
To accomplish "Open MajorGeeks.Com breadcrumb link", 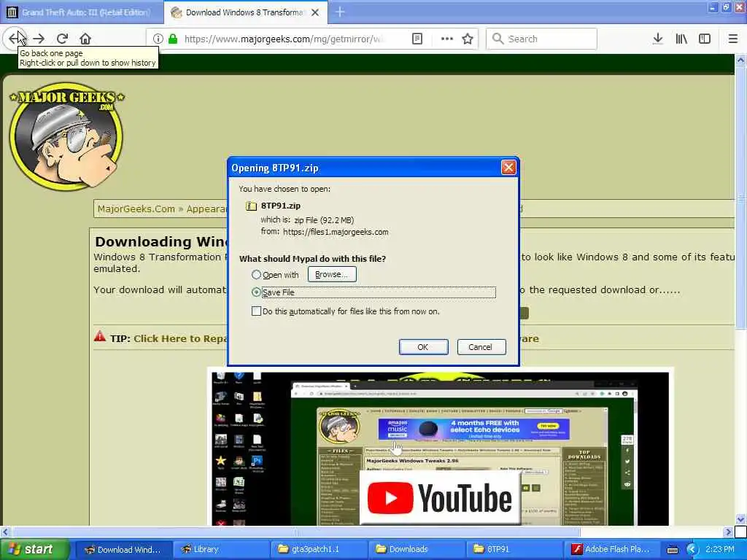I will click(136, 209).
